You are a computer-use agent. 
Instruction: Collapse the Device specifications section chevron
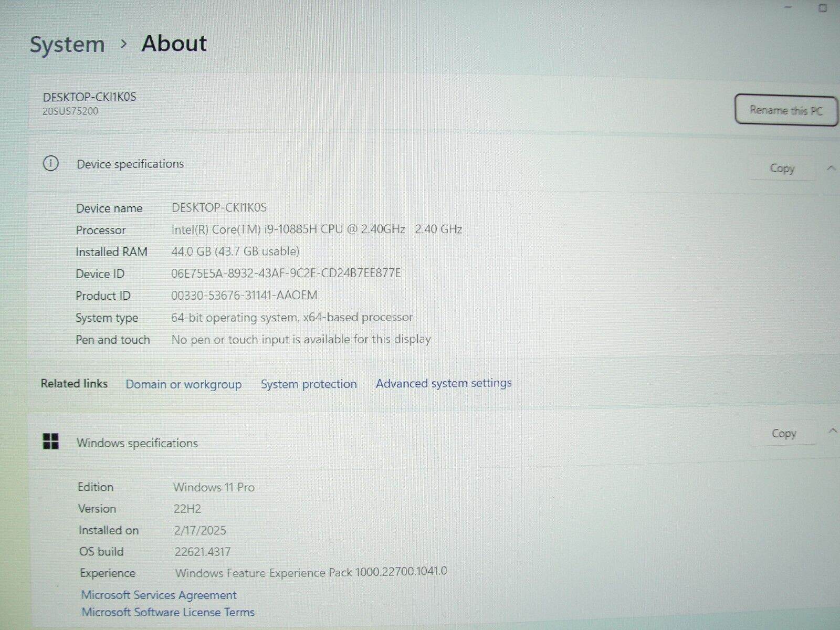(831, 168)
